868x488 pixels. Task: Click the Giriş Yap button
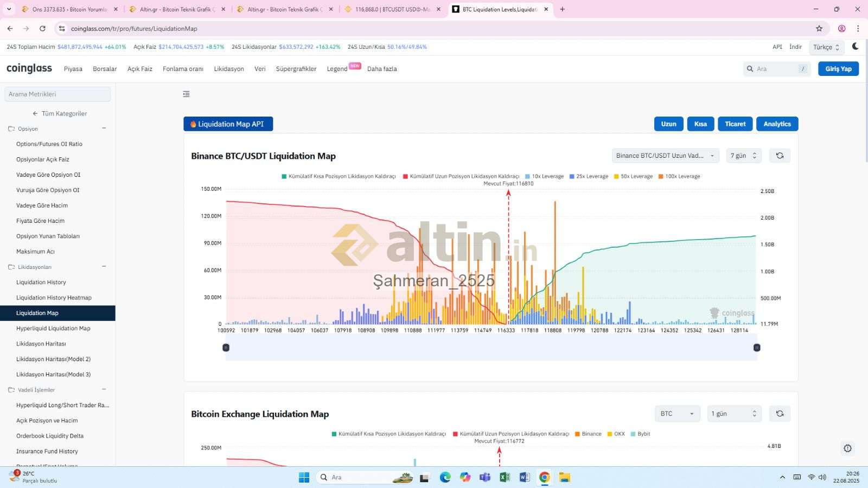[x=838, y=69]
